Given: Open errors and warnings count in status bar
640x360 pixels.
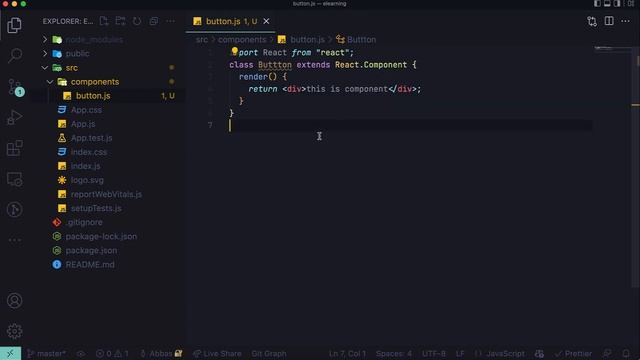Looking at the screenshot, I should (x=112, y=354).
